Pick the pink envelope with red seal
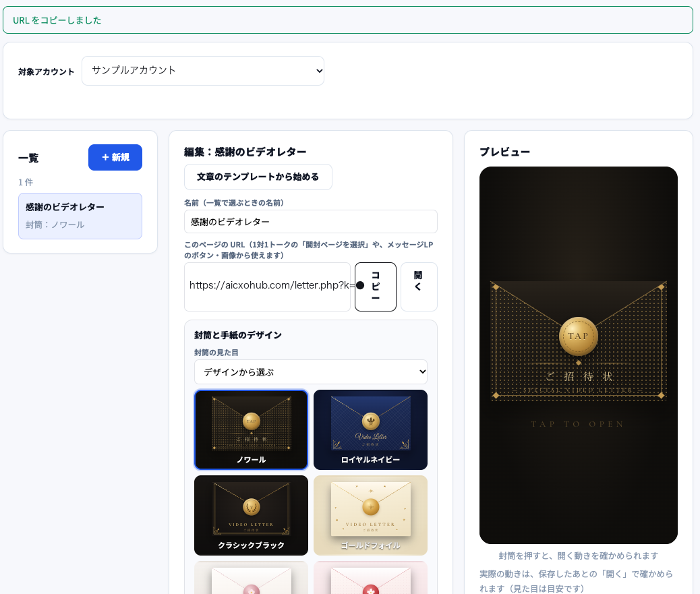Image resolution: width=700 pixels, height=594 pixels. pos(370,578)
